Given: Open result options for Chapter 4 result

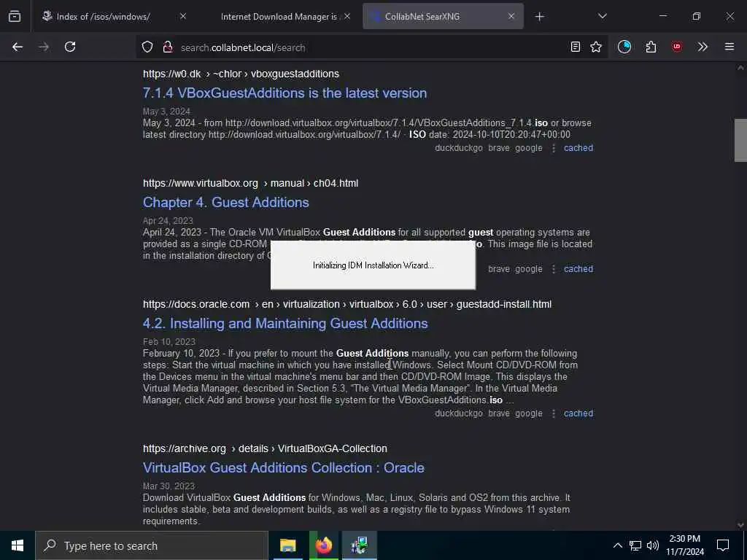Looking at the screenshot, I should pyautogui.click(x=554, y=269).
